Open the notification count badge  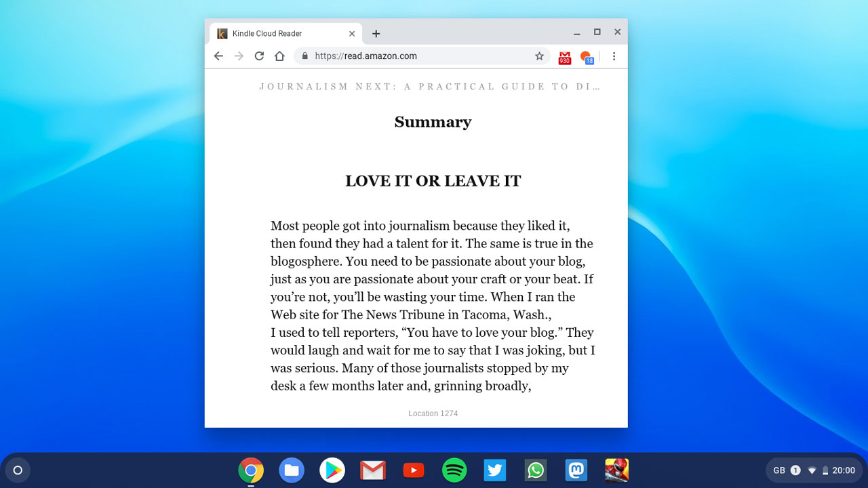(x=795, y=470)
